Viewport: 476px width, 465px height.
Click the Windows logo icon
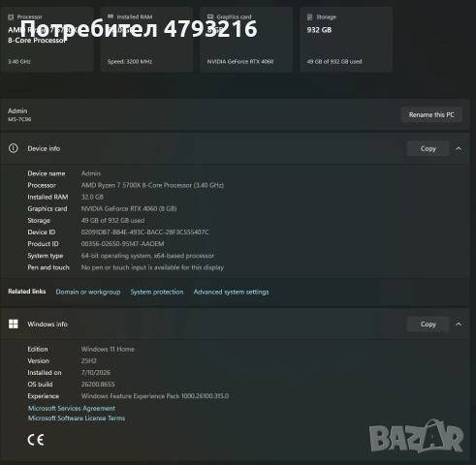(14, 325)
